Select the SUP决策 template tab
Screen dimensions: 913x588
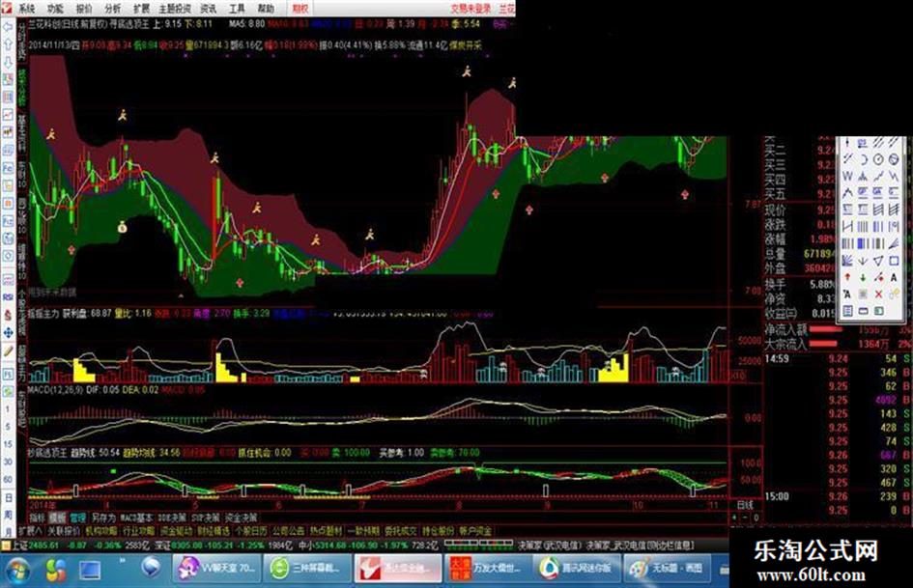coord(206,518)
